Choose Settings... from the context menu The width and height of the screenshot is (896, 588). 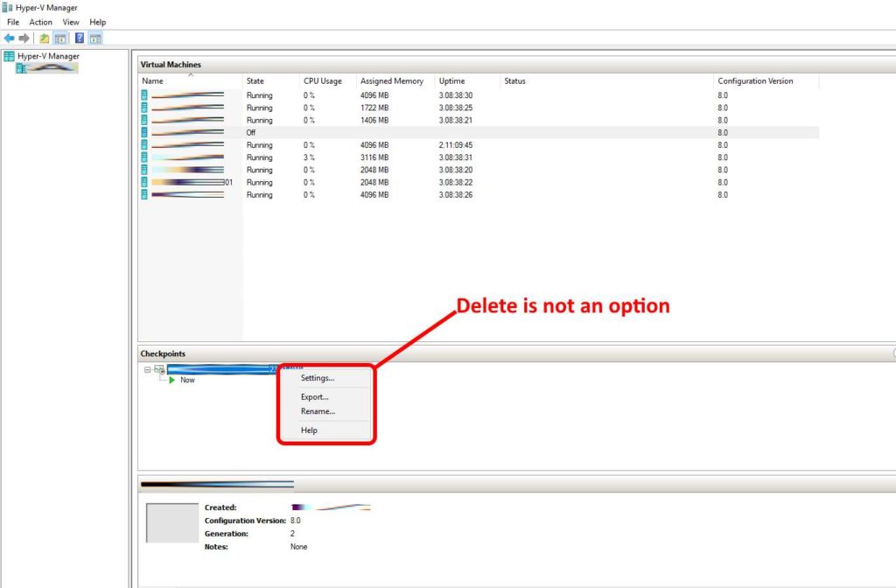317,379
